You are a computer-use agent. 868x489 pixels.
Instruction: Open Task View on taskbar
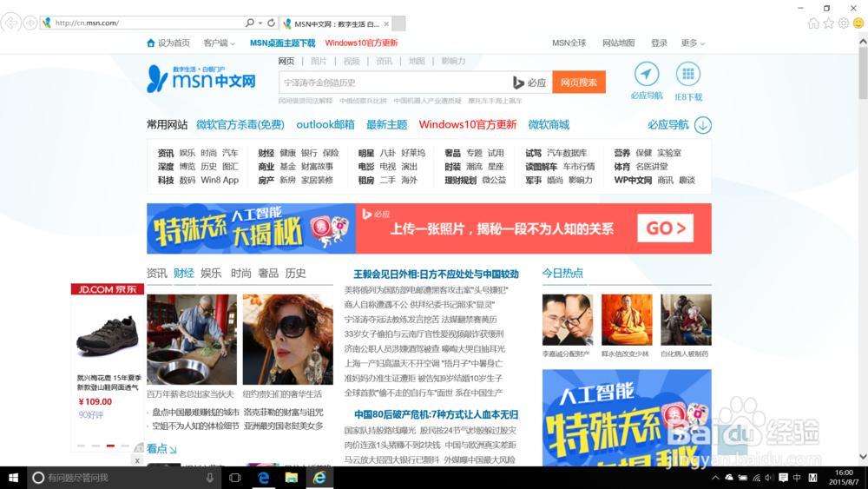pos(235,478)
